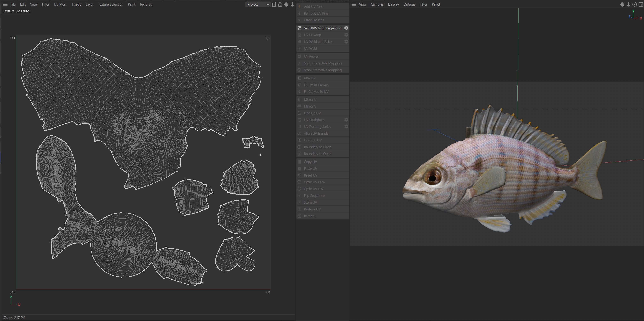Screen dimensions: 644x321
Task: Click the histogram bars icon beside Project
Action: point(274,4)
